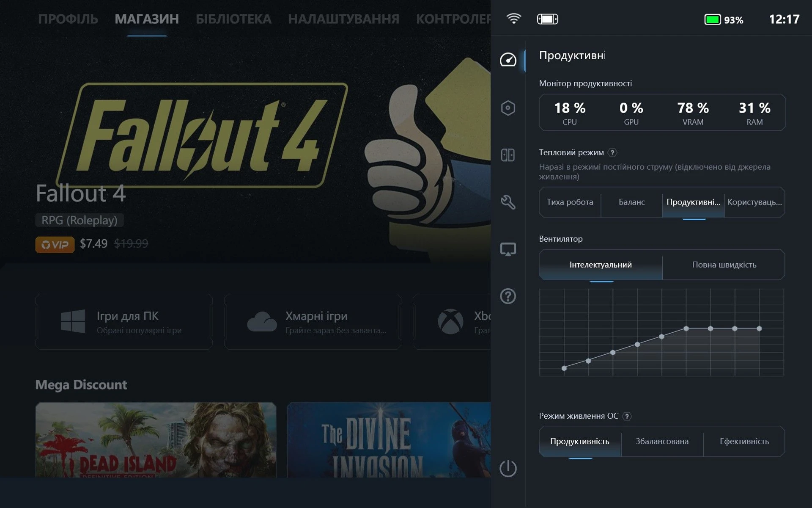Open Хмарні ігри category card
Screen dimensions: 812x508
pyautogui.click(x=313, y=322)
